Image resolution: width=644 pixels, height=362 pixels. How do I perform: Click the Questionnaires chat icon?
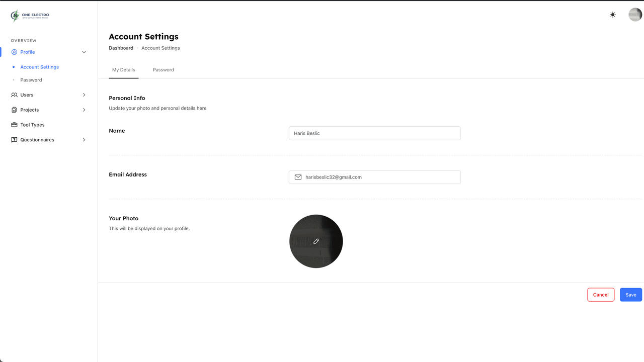click(x=14, y=140)
